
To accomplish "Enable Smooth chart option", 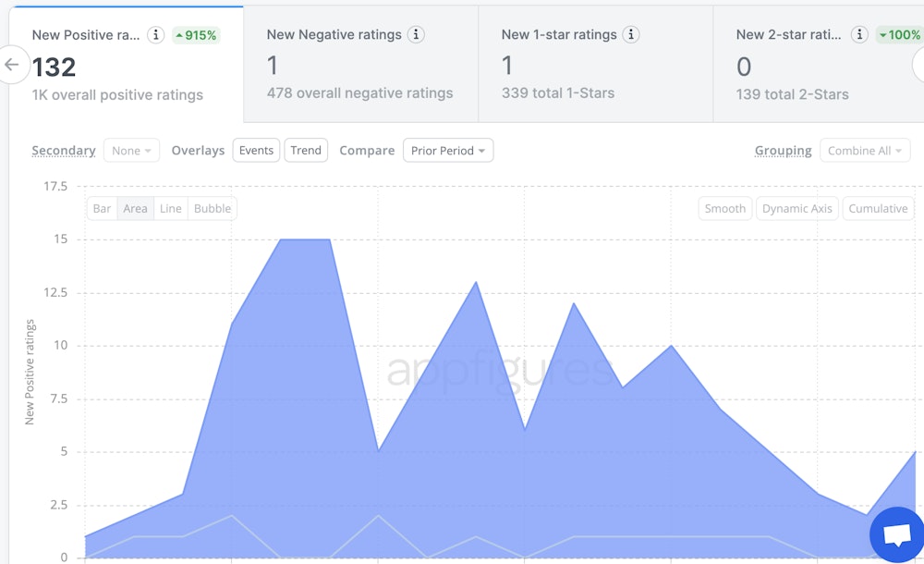I will coord(724,208).
